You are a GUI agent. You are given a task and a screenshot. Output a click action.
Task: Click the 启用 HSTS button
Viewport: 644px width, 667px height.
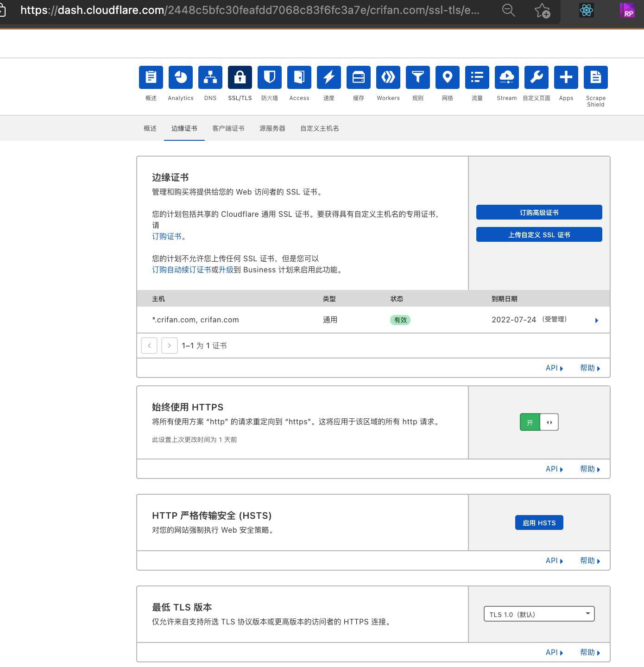pos(539,522)
